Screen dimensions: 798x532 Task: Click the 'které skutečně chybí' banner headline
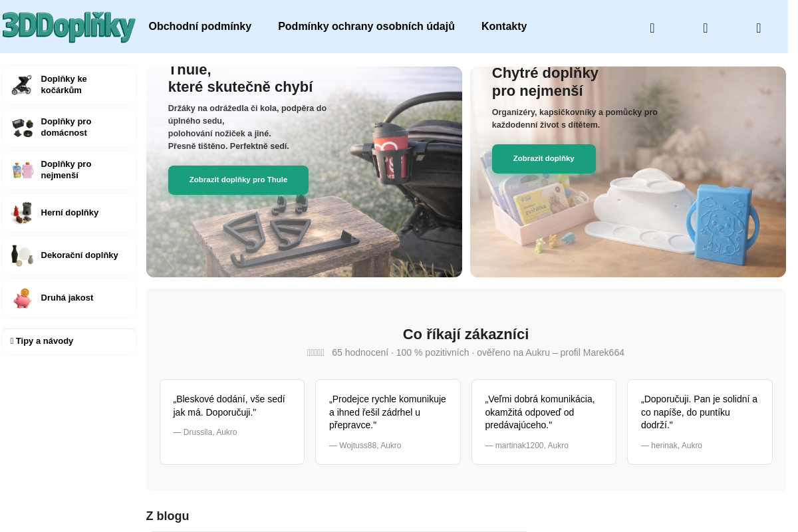click(240, 87)
